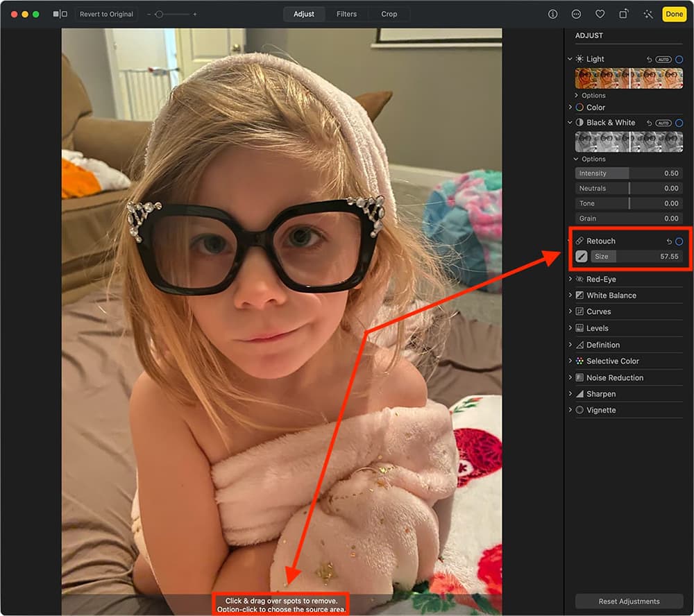Open the photo Info panel

pos(552,14)
